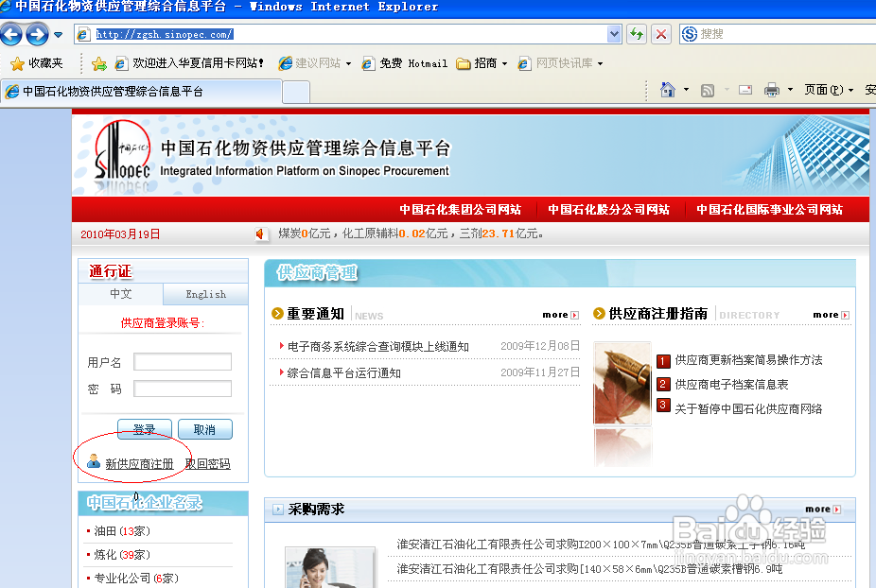Open 中国石化集团公司网站 link
876x588 pixels.
click(x=460, y=210)
